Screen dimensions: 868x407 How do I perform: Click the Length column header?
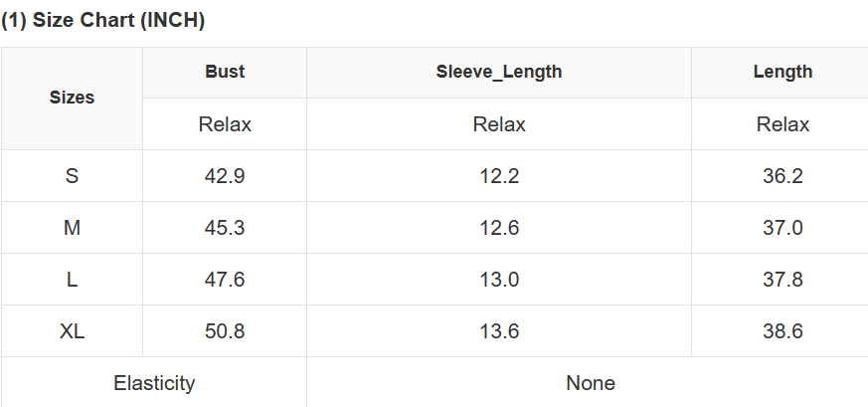[x=782, y=72]
